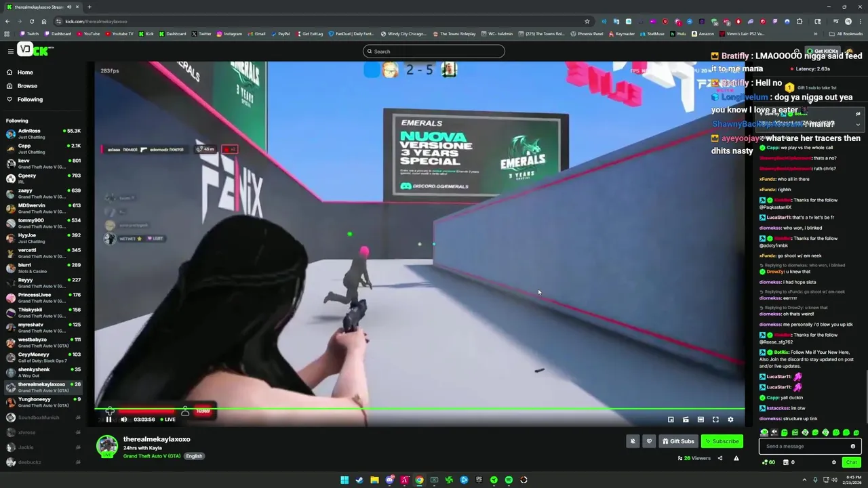This screenshot has width=868, height=488.
Task: Open Chrome three-dot menu
Action: [860, 21]
